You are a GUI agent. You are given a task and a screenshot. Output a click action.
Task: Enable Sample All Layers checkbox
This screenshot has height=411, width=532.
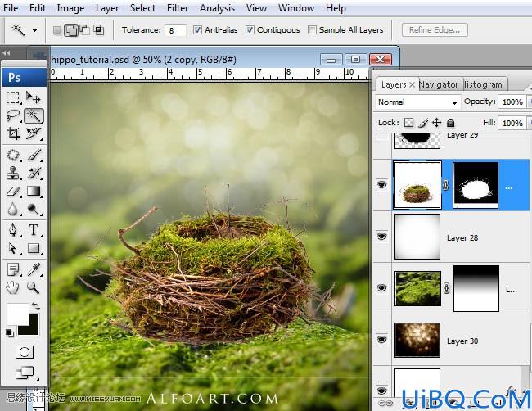(x=312, y=29)
